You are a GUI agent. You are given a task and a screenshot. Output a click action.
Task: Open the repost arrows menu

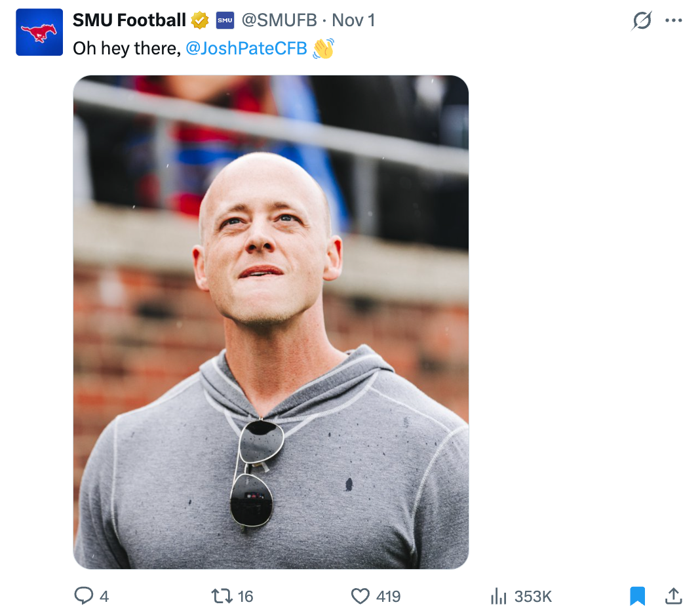pos(221,595)
